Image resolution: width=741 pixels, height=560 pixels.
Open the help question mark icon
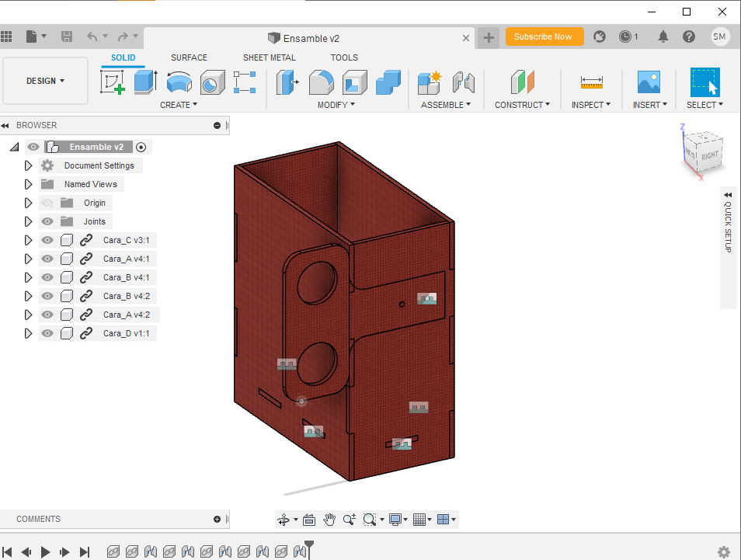(688, 37)
